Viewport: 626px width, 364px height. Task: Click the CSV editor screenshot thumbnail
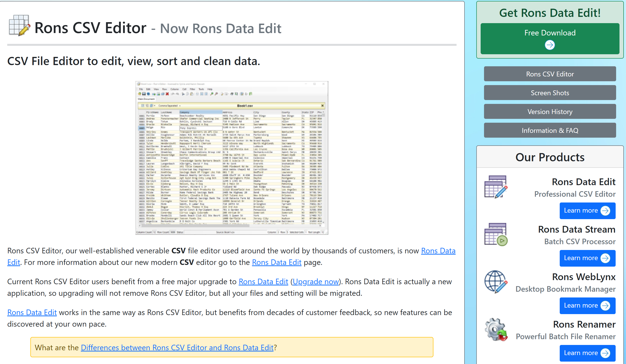coord(231,158)
